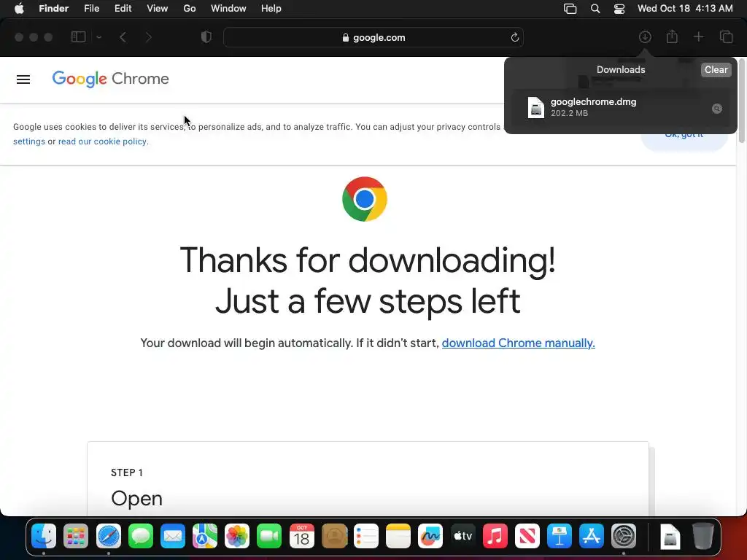
Task: Open the privacy report shield icon
Action: click(206, 37)
